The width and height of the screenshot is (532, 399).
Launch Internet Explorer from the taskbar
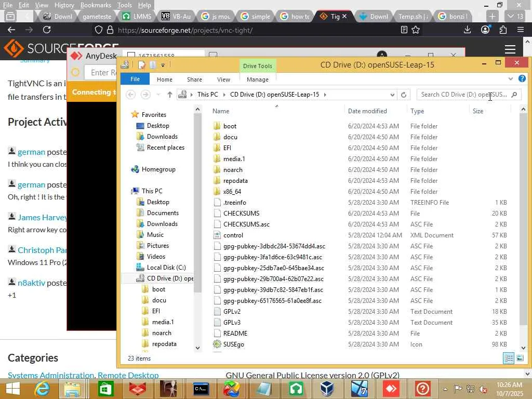pyautogui.click(x=43, y=389)
